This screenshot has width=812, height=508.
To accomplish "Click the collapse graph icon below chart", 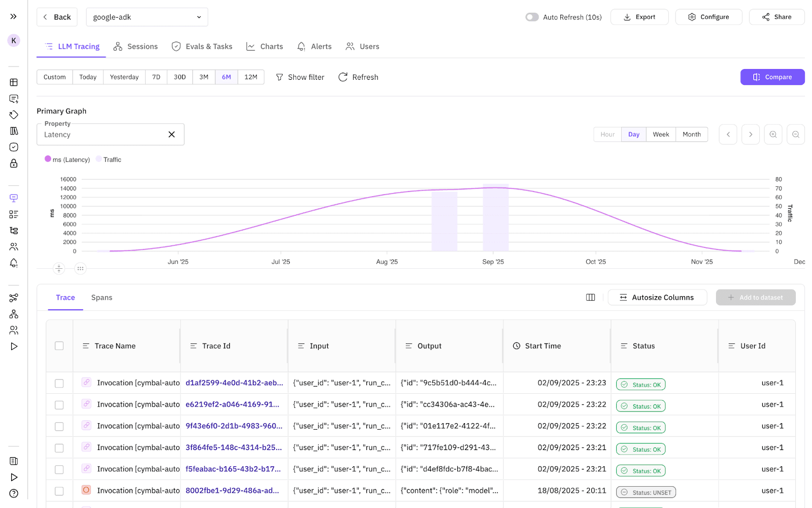I will [x=59, y=268].
